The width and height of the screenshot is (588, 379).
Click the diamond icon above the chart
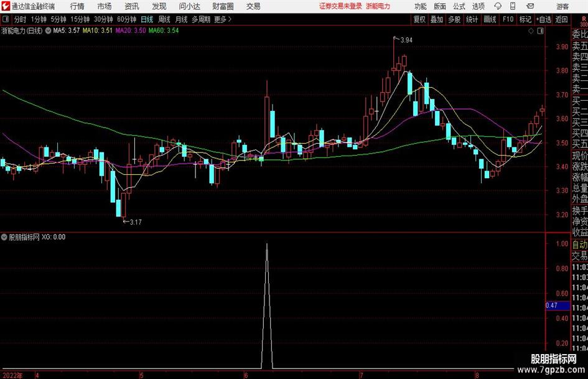pos(531,31)
